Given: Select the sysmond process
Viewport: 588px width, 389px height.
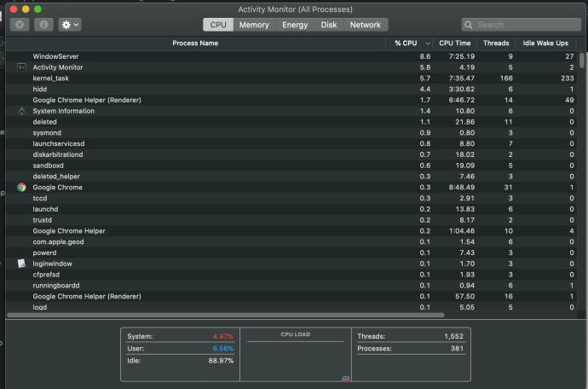Looking at the screenshot, I should pos(291,132).
